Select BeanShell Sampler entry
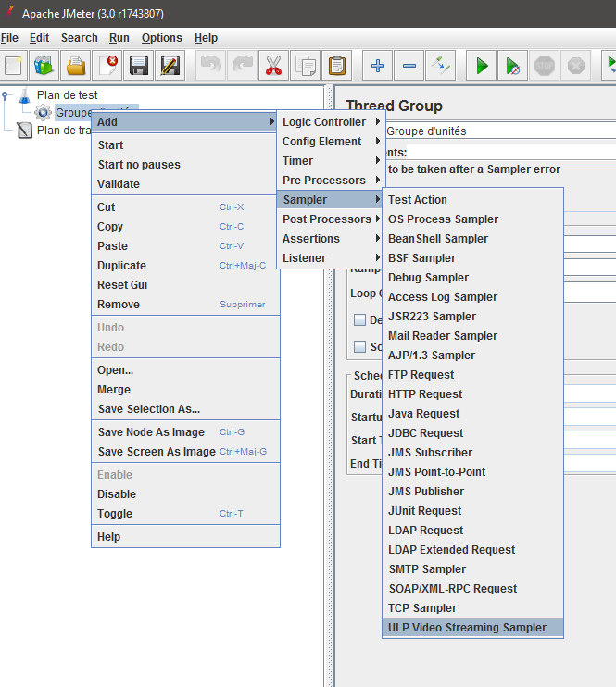This screenshot has width=616, height=687. pyautogui.click(x=472, y=239)
